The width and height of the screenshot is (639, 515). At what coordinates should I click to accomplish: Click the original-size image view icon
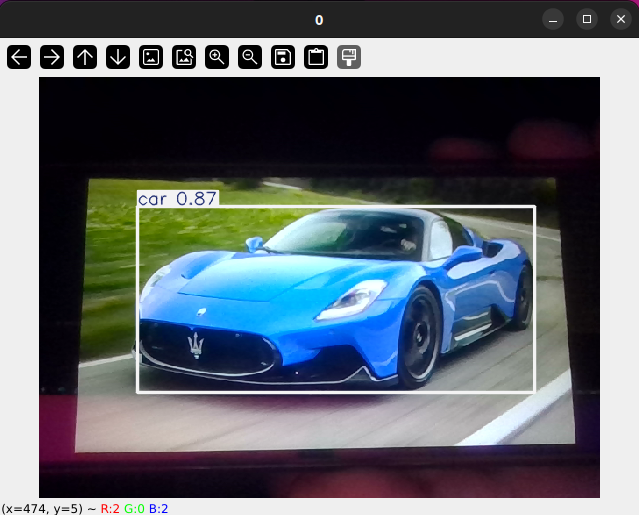(x=151, y=57)
